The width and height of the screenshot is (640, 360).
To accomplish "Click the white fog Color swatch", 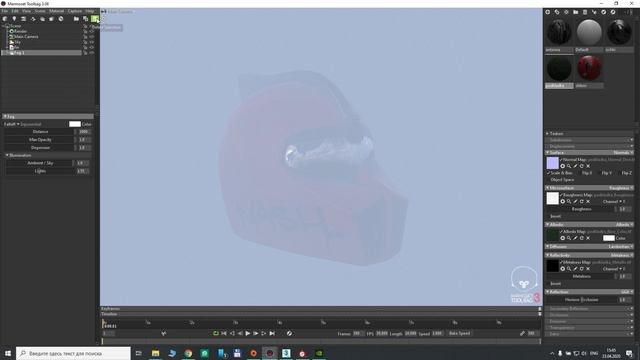I will (75, 124).
